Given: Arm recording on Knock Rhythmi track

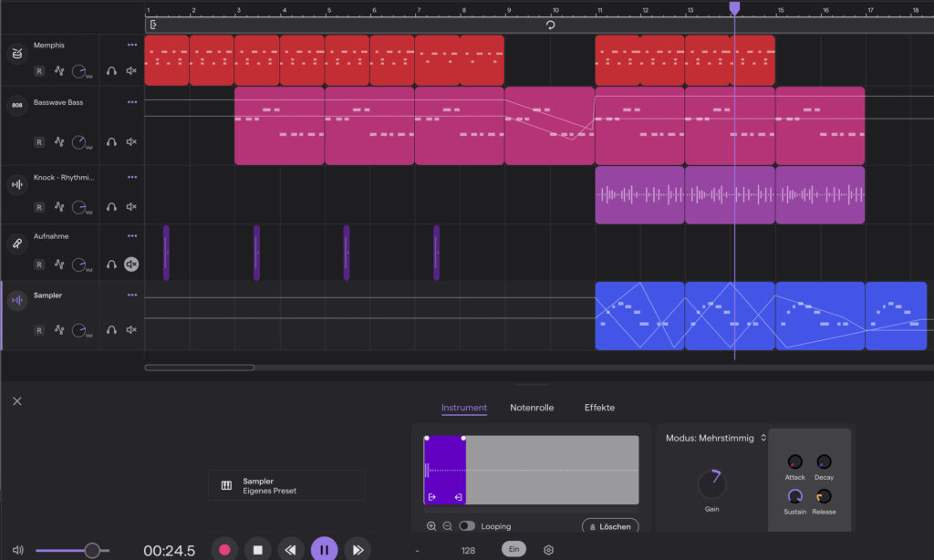Looking at the screenshot, I should [x=39, y=207].
